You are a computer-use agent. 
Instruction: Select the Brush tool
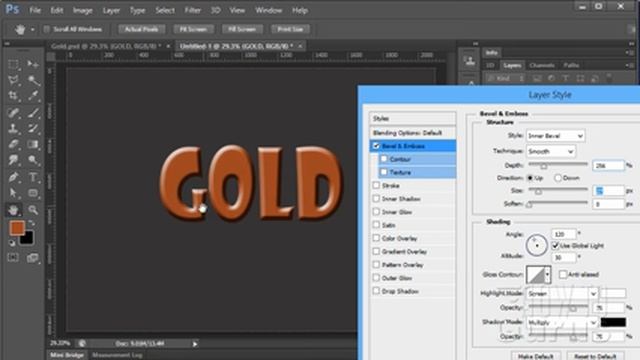click(33, 113)
